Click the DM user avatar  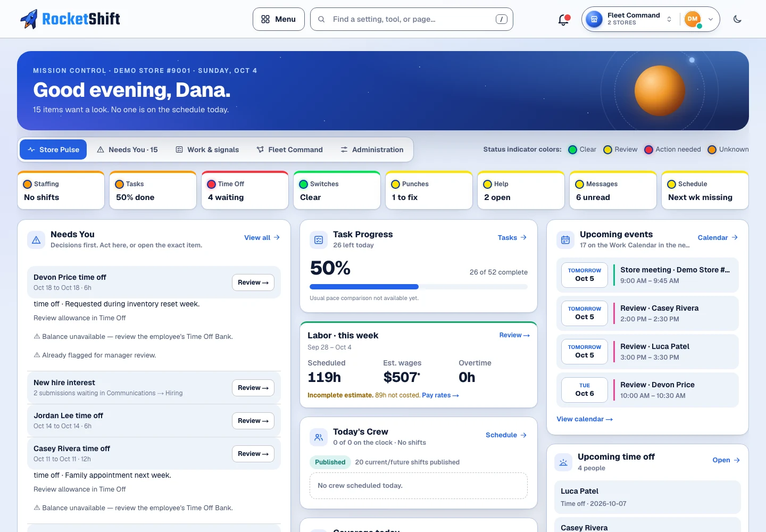pyautogui.click(x=692, y=19)
